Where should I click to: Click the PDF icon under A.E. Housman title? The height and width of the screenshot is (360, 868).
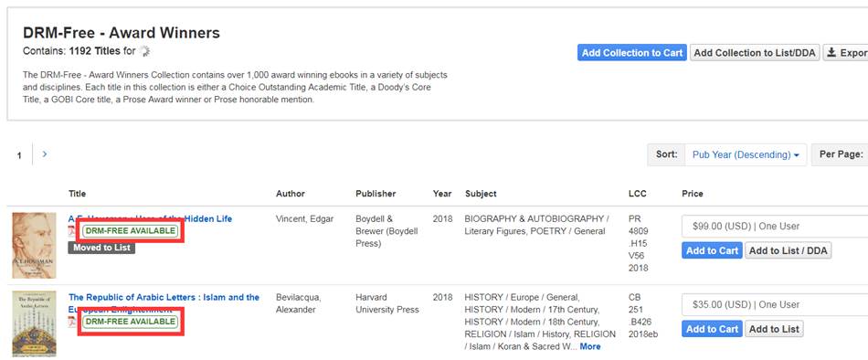tap(72, 230)
